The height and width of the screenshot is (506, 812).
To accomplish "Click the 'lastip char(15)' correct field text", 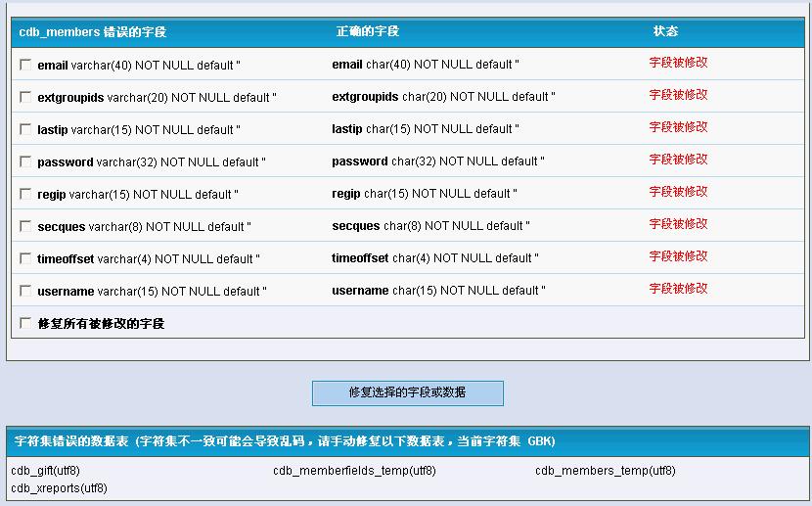I will tap(426, 129).
